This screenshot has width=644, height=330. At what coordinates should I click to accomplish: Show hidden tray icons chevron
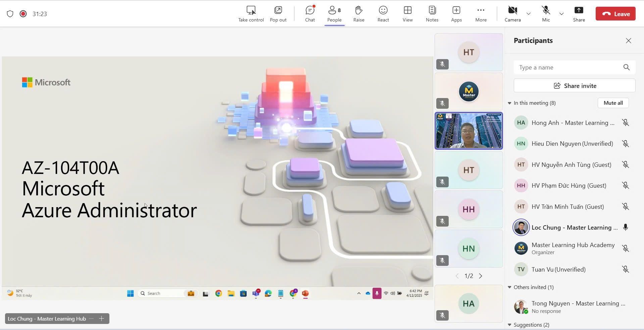[359, 293]
